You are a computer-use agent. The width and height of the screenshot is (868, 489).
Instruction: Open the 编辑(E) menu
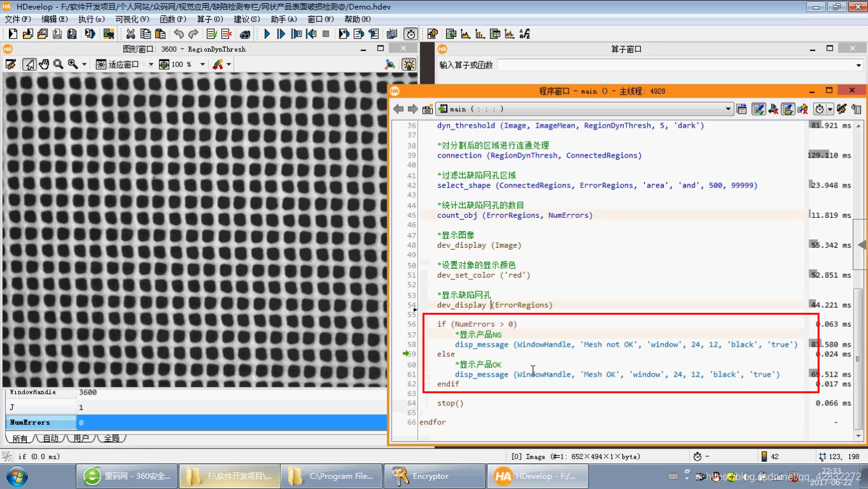54,19
